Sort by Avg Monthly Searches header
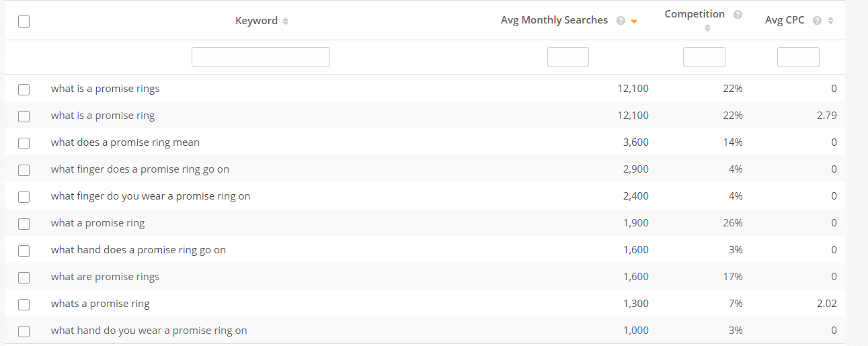 (x=554, y=21)
